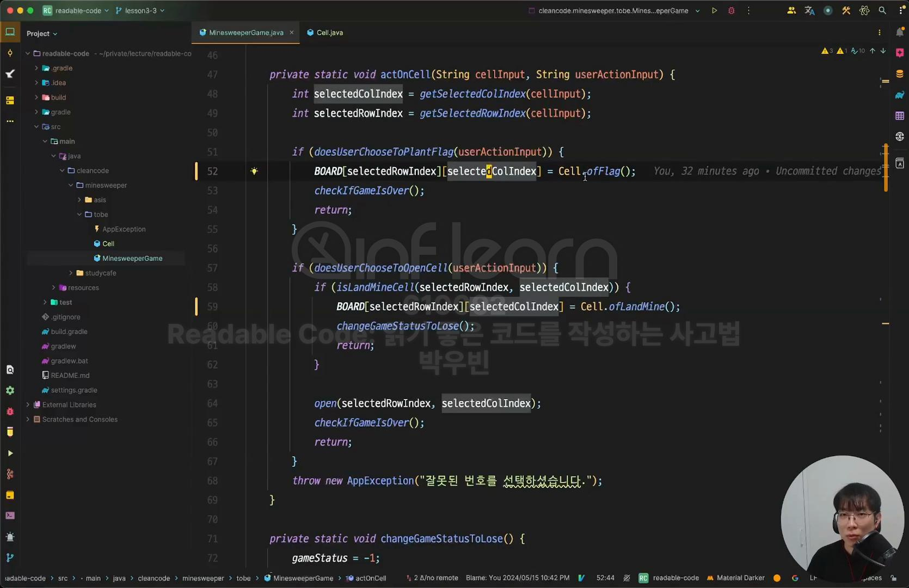
Task: Click the Blame annotation in status bar
Action: point(518,578)
